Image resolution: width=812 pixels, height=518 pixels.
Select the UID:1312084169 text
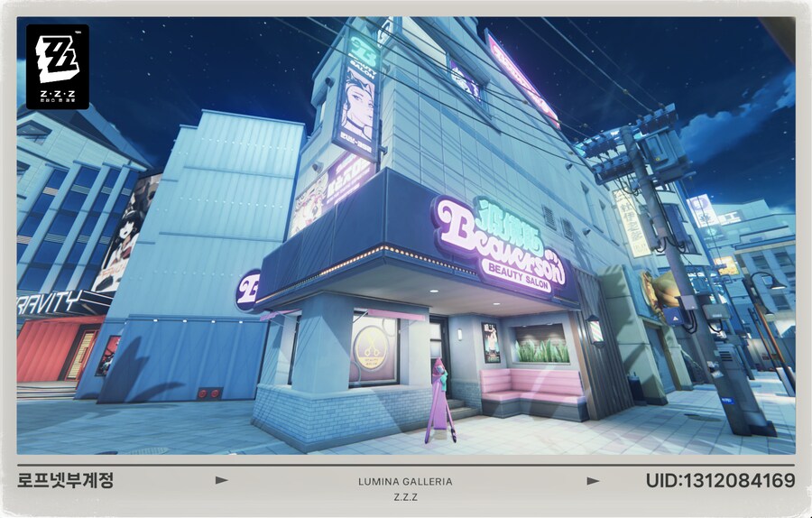(x=719, y=480)
